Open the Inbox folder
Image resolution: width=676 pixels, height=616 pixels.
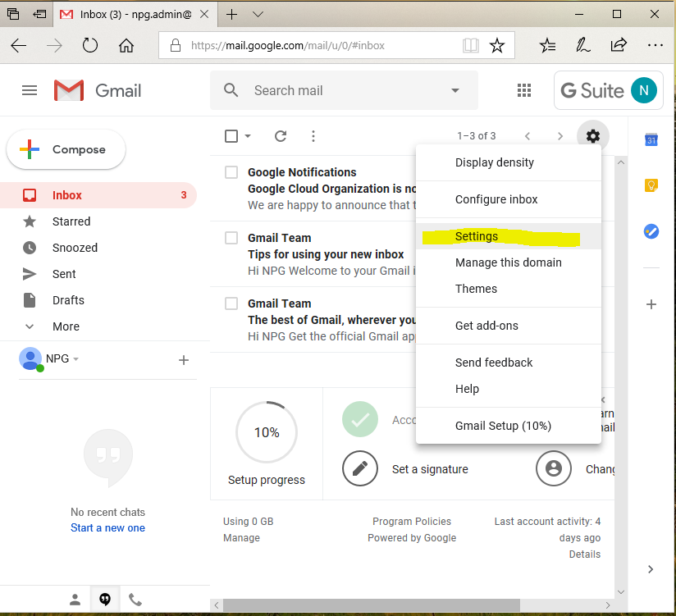click(98, 195)
